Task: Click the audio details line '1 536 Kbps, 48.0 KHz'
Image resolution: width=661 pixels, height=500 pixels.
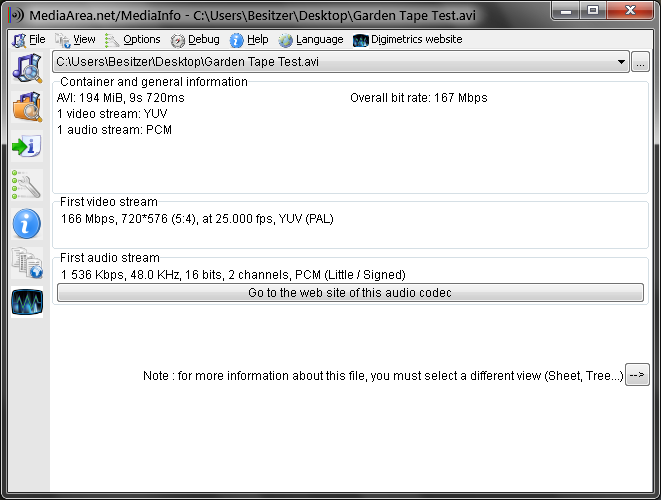Action: (x=233, y=275)
